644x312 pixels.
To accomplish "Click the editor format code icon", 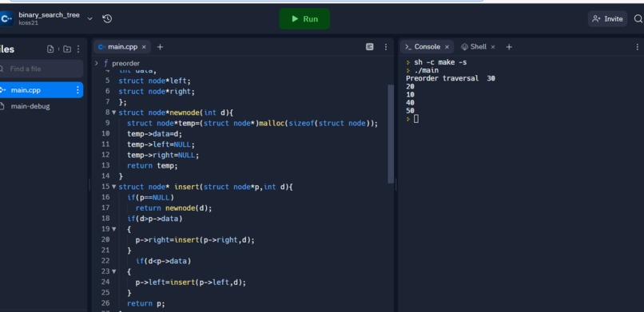I will pyautogui.click(x=370, y=47).
